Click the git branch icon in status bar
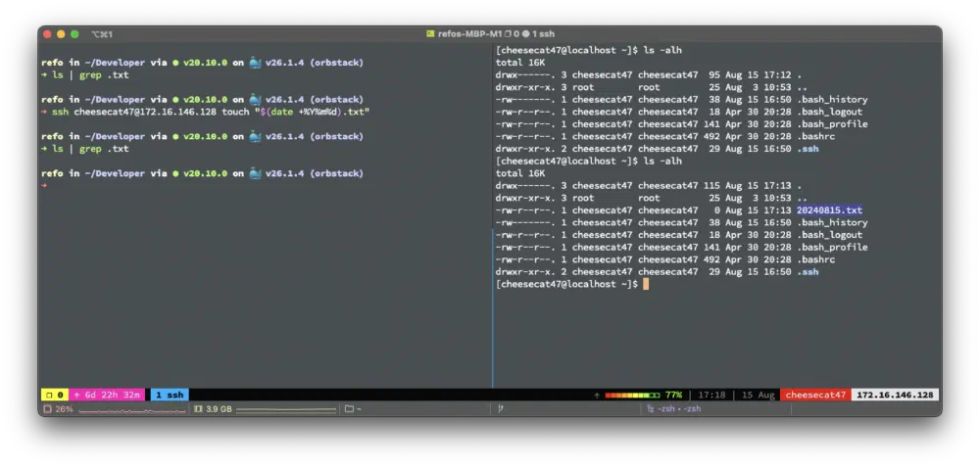Viewport: 980px width, 467px height. [500, 409]
